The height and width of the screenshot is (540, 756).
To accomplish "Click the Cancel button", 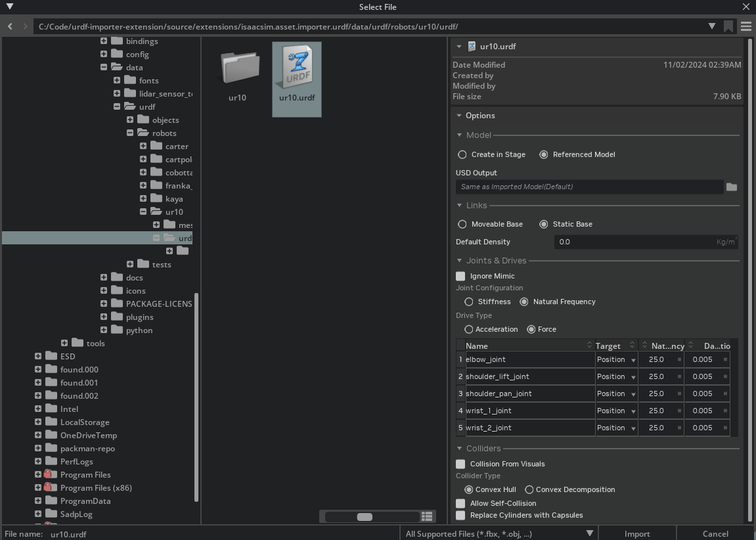I will tap(715, 533).
